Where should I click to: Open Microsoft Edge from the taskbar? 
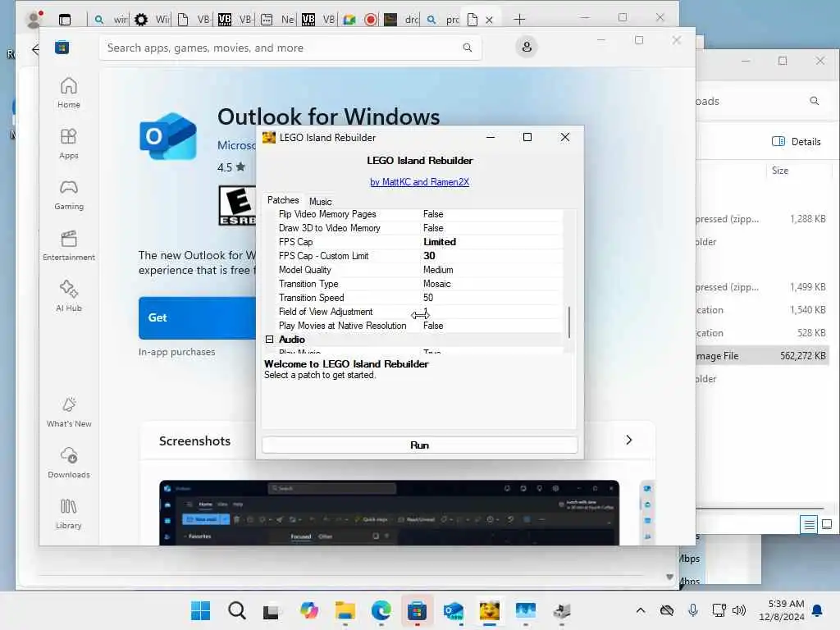[381, 610]
